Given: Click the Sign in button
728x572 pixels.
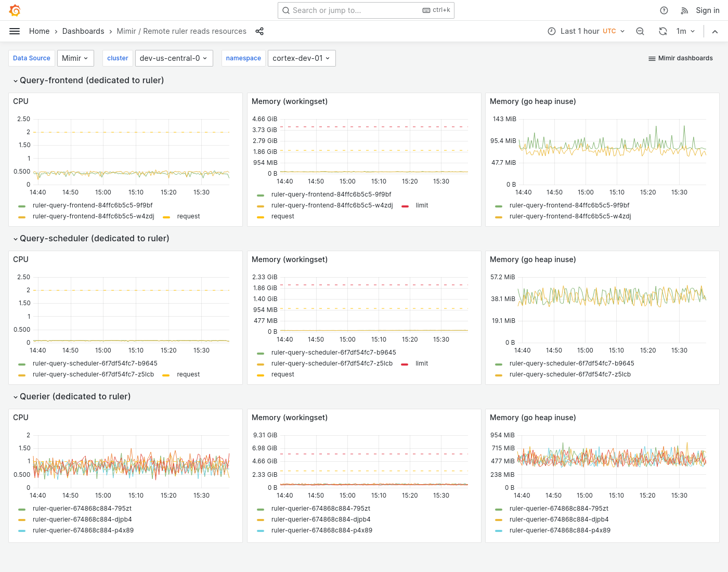Looking at the screenshot, I should tap(707, 10).
